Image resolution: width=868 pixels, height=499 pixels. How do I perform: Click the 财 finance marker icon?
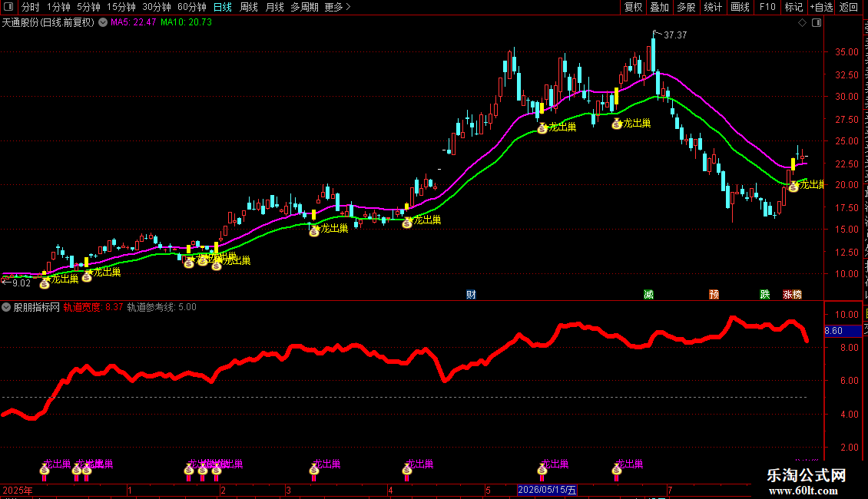(471, 294)
